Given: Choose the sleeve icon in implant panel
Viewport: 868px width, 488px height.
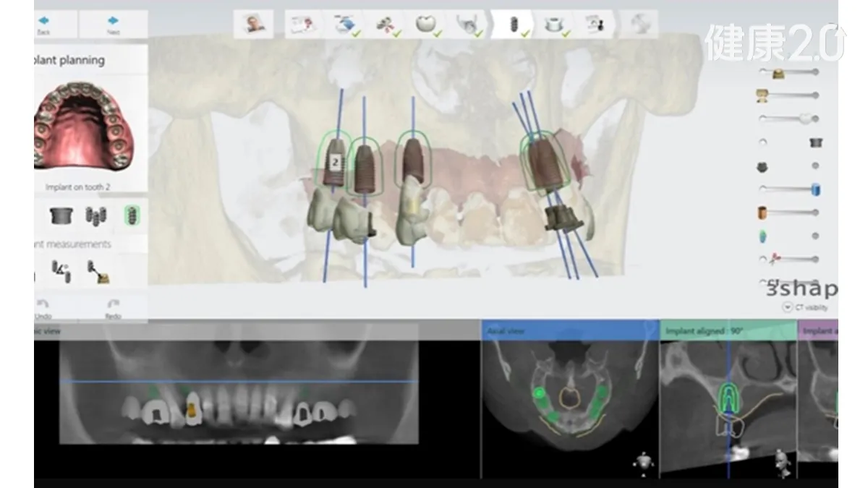Looking at the screenshot, I should (61, 215).
